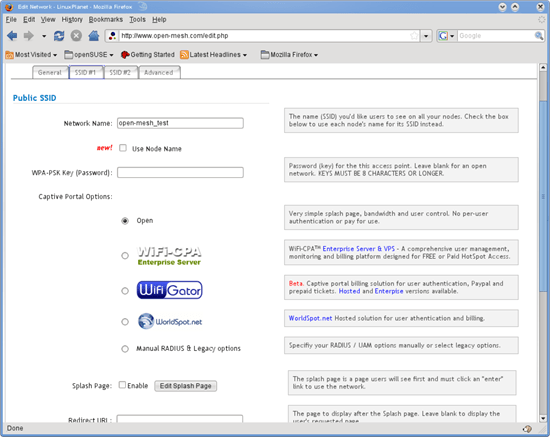Select the WorldSpot.net radio button
The image size is (550, 437).
[x=125, y=322]
